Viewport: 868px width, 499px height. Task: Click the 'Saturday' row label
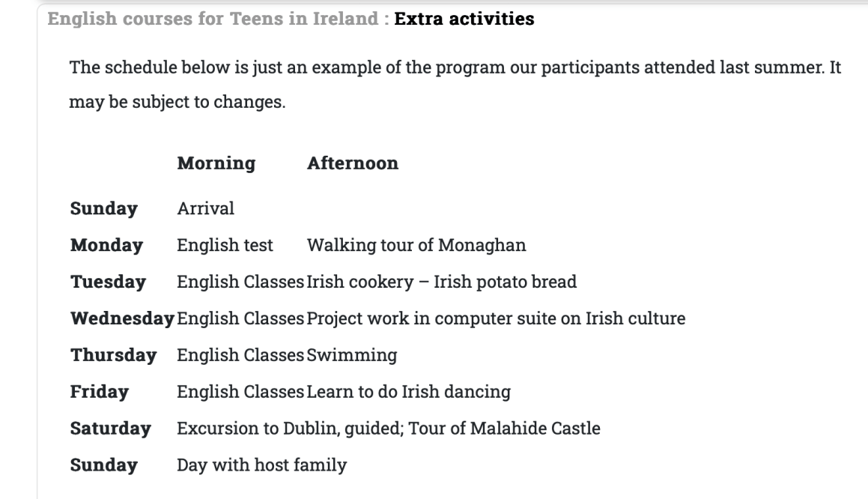pos(110,429)
